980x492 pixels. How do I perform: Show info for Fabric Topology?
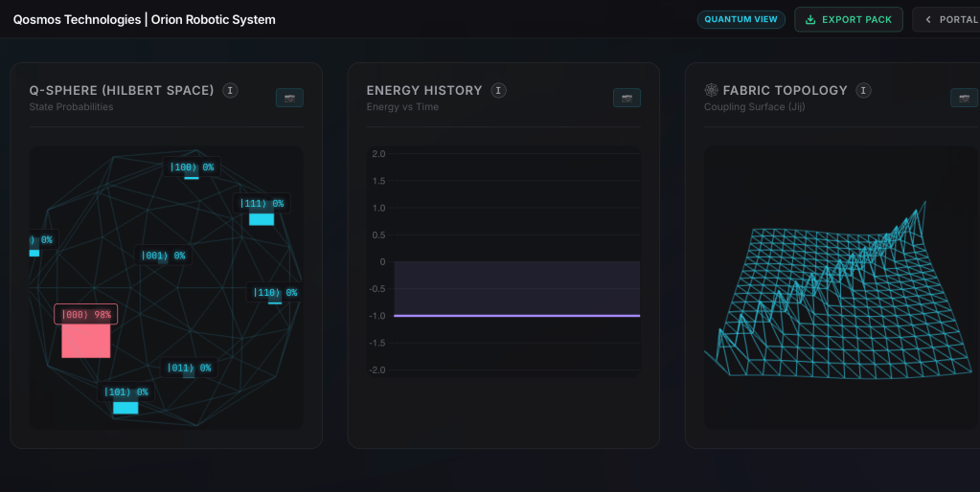pyautogui.click(x=863, y=90)
